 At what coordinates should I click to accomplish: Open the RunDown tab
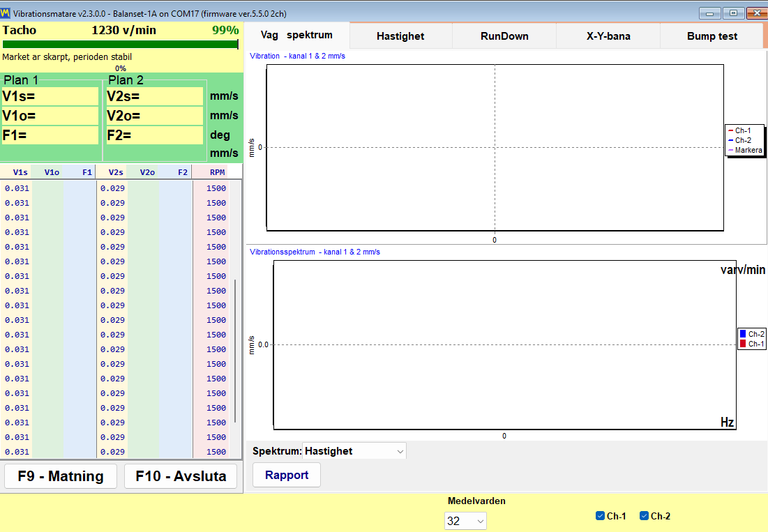coord(504,36)
